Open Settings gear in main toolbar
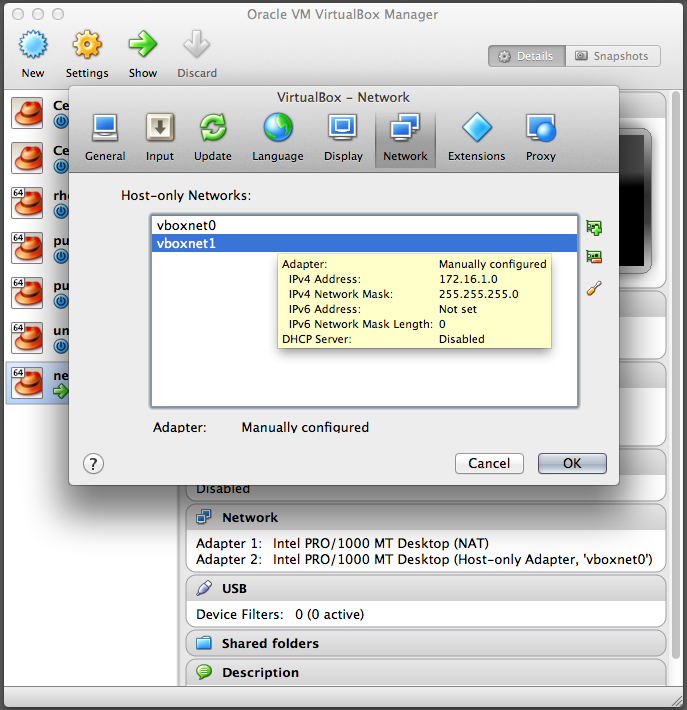Image resolution: width=687 pixels, height=710 pixels. click(x=86, y=44)
